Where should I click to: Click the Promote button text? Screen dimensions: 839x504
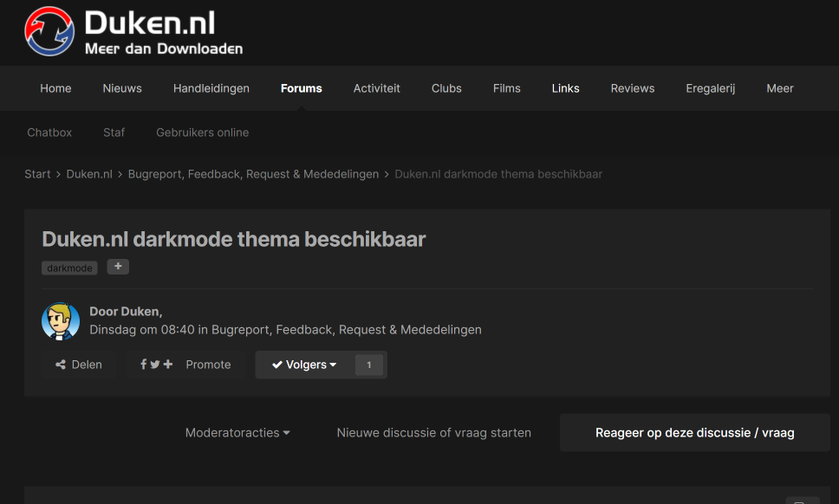coord(208,365)
